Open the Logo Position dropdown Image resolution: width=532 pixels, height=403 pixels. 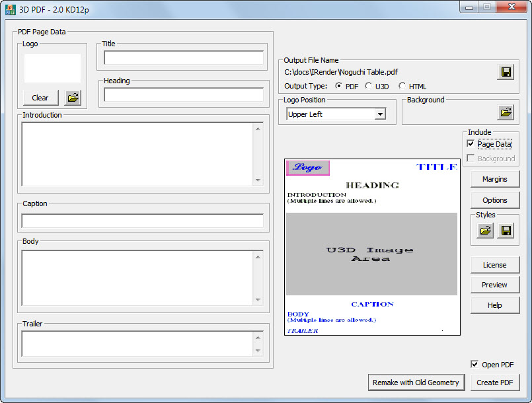pyautogui.click(x=380, y=114)
